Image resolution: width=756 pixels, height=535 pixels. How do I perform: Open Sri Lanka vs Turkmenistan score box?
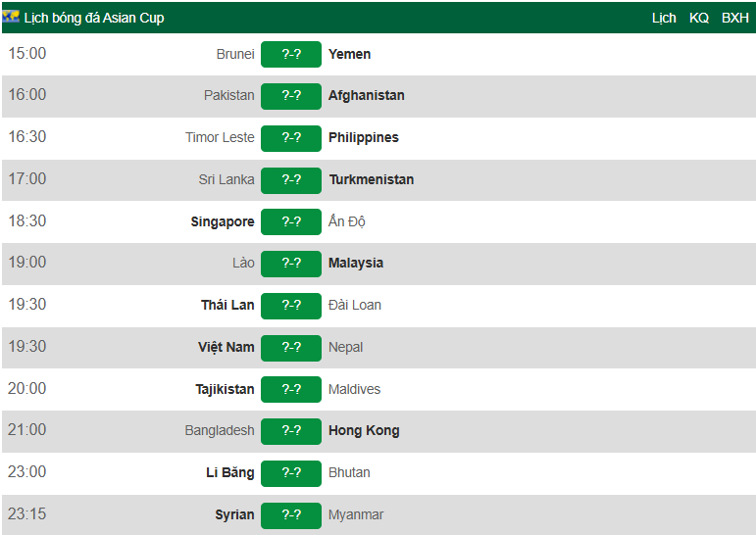tap(291, 180)
